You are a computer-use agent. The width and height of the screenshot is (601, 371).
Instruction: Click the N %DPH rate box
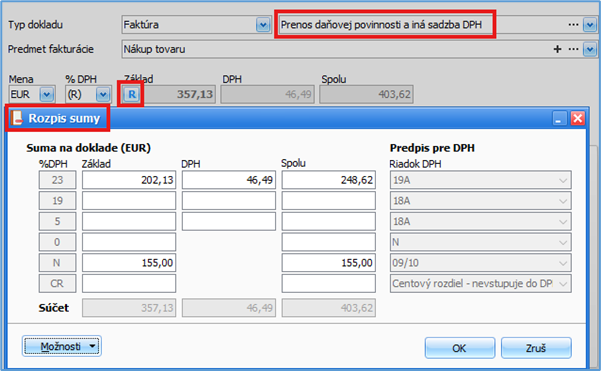[57, 263]
